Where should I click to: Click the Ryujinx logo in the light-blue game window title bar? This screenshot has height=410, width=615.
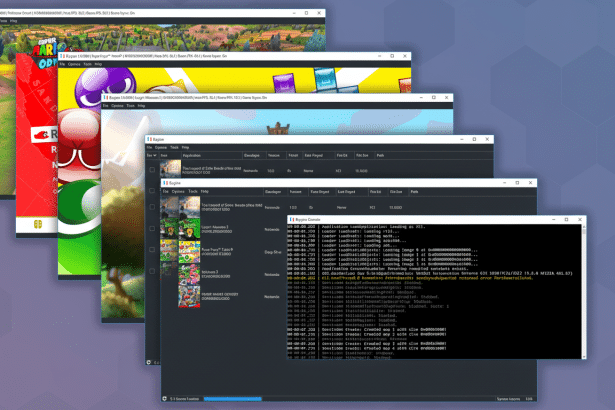(106, 98)
